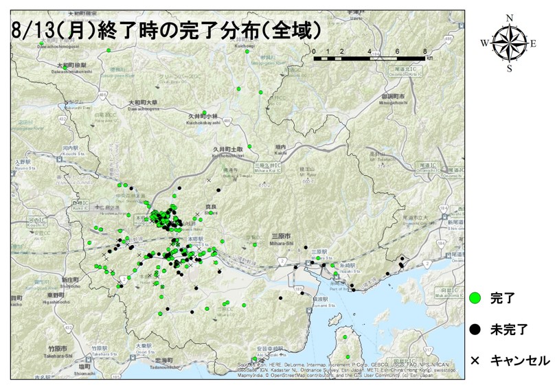Viewport: 555px width, 392px height.
Task: Click the 久井町土取 place label
Action: point(227,149)
